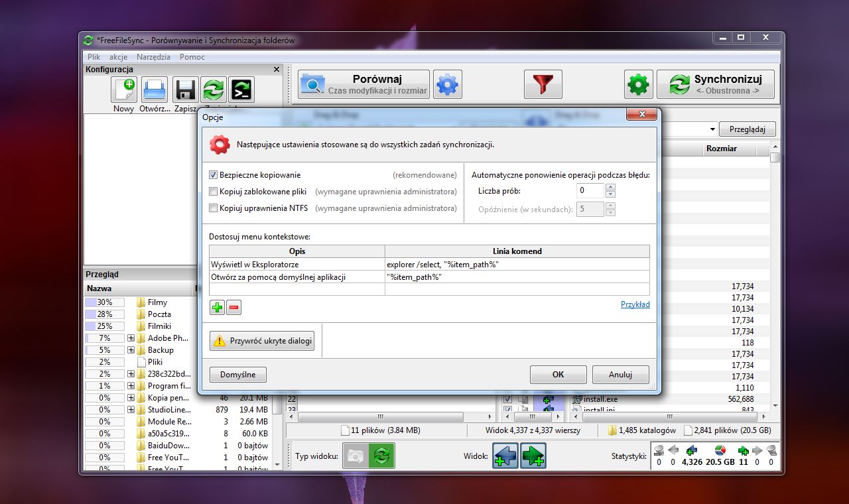The image size is (849, 504).
Task: Click Przywróć ukryte dialogi button
Action: [262, 341]
